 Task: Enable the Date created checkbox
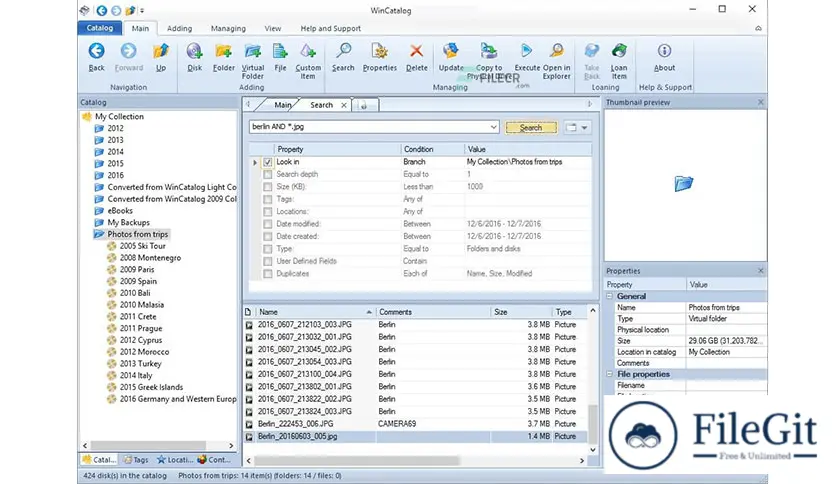coord(268,236)
